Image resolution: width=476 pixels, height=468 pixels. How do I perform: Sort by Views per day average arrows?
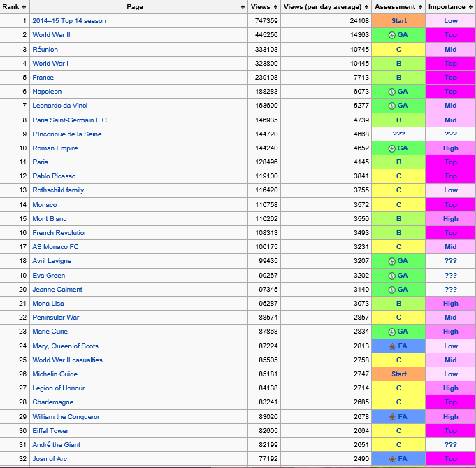pyautogui.click(x=366, y=7)
